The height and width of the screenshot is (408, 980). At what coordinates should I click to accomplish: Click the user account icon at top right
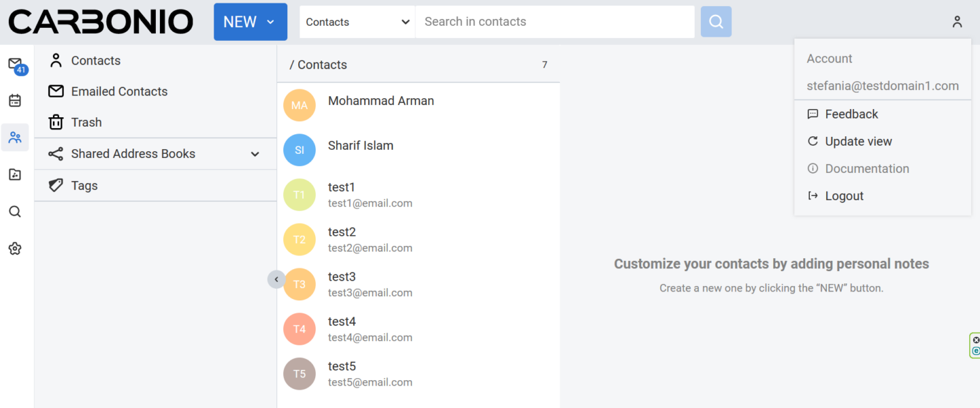(957, 22)
